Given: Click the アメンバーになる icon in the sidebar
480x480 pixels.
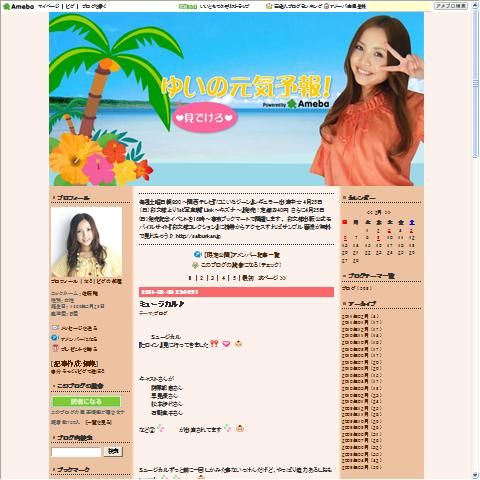Looking at the screenshot, I should (x=55, y=338).
